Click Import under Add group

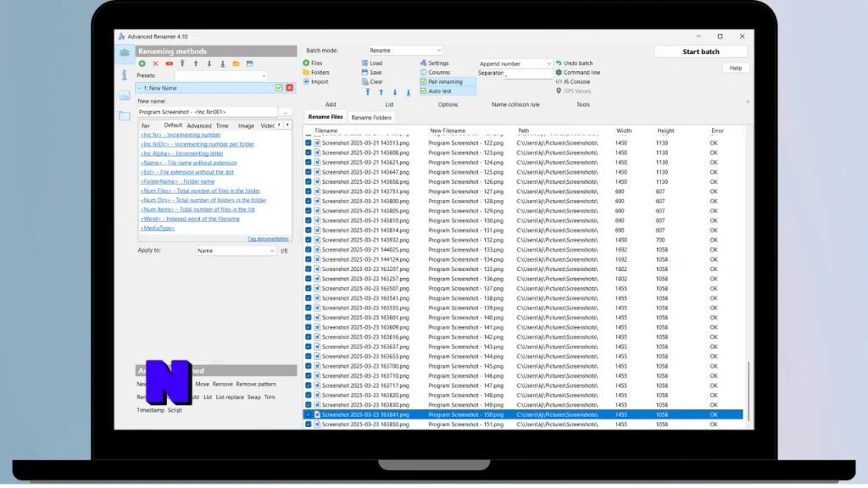(x=315, y=82)
